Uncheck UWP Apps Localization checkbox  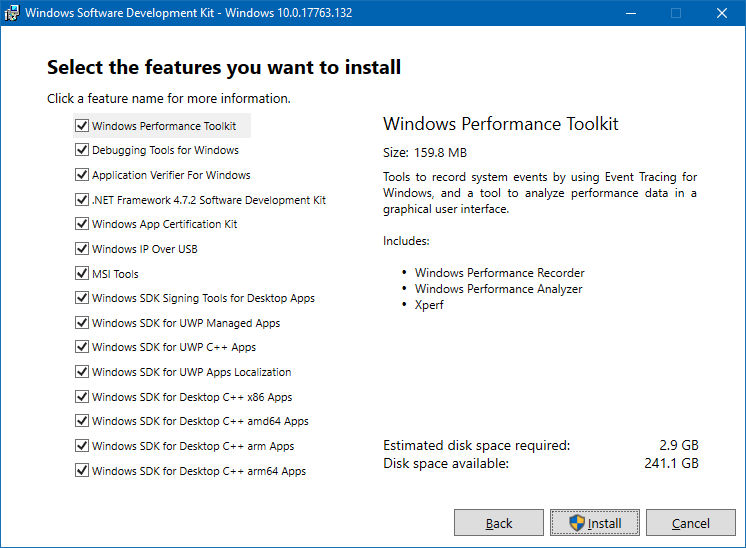(x=82, y=372)
